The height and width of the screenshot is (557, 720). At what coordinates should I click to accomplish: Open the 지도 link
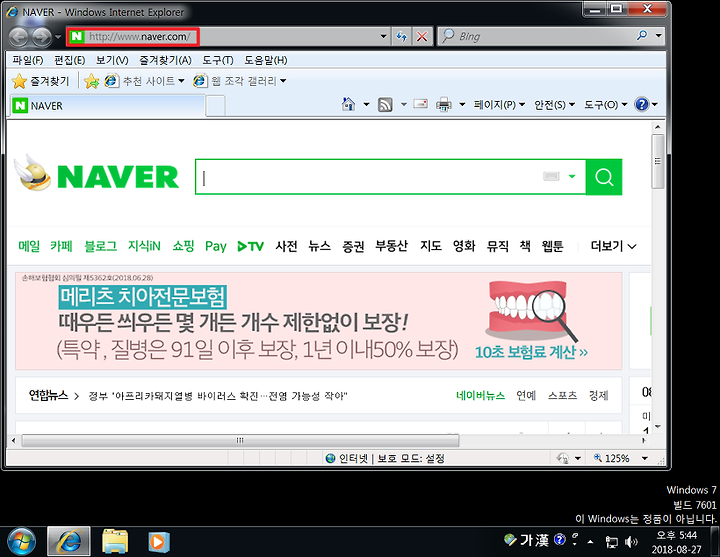(x=431, y=246)
